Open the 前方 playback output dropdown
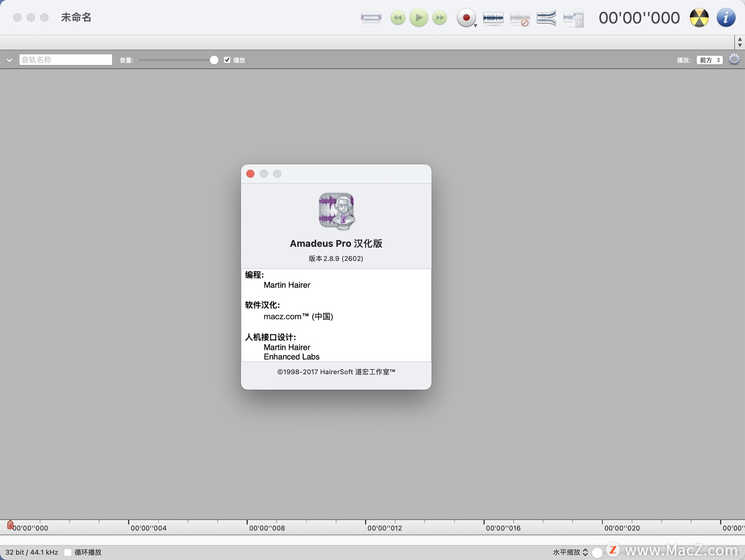The height and width of the screenshot is (560, 745). (x=710, y=60)
